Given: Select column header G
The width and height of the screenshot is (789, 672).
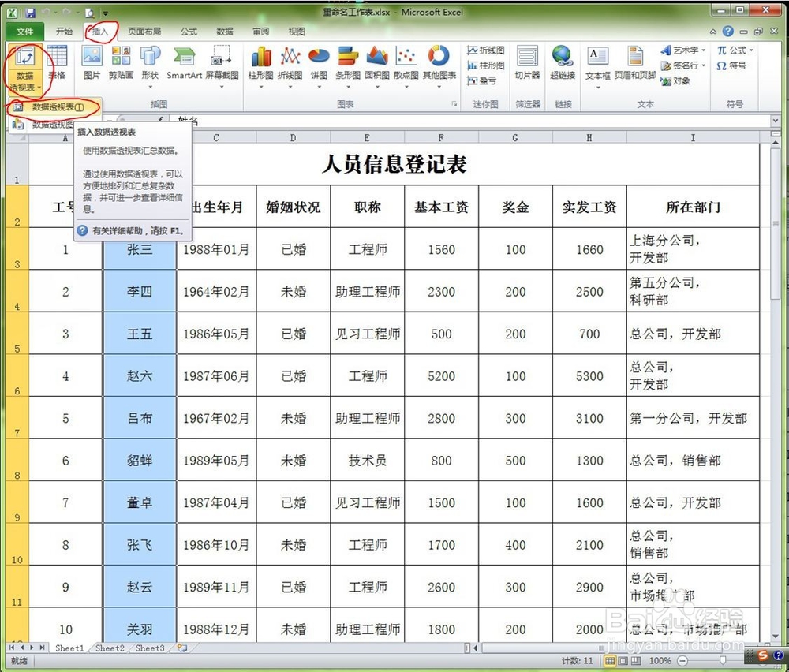Looking at the screenshot, I should (x=515, y=137).
